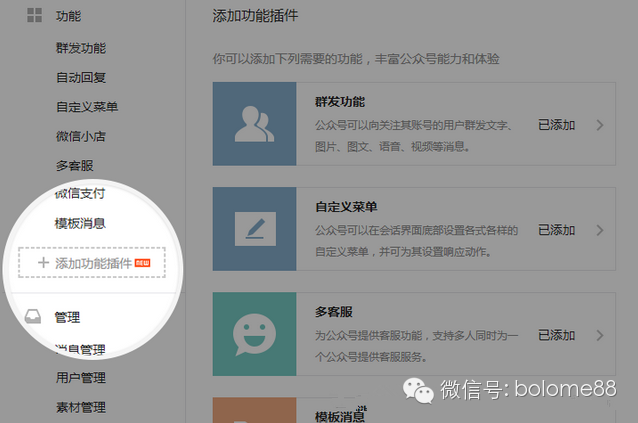This screenshot has width=638, height=423.
Task: Click the 添加功能插件 page heading
Action: pyautogui.click(x=255, y=16)
